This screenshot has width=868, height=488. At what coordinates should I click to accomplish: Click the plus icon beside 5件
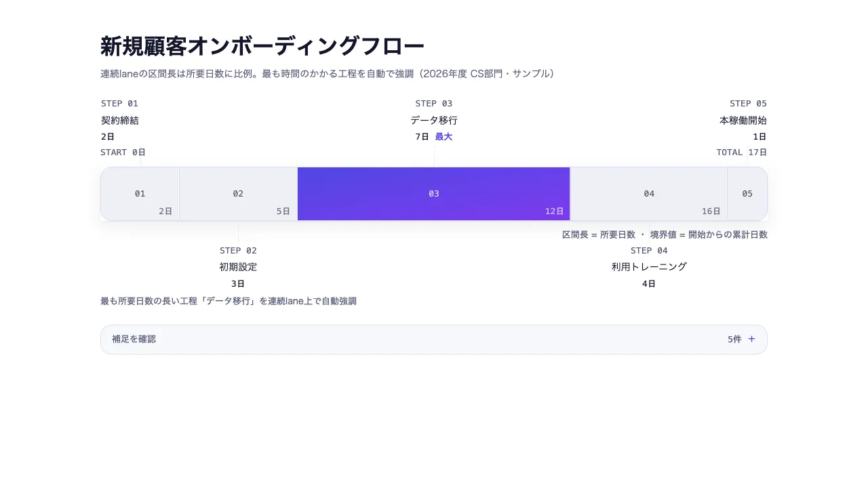point(751,340)
